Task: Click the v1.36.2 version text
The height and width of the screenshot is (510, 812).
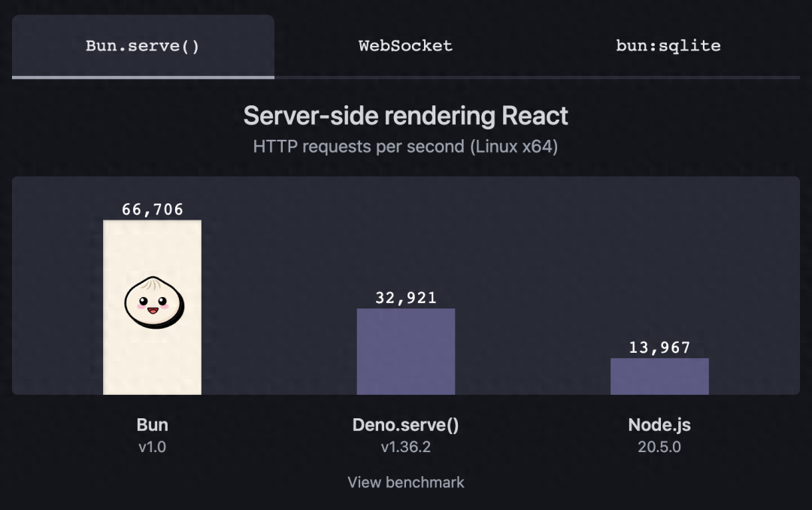Action: 405,447
